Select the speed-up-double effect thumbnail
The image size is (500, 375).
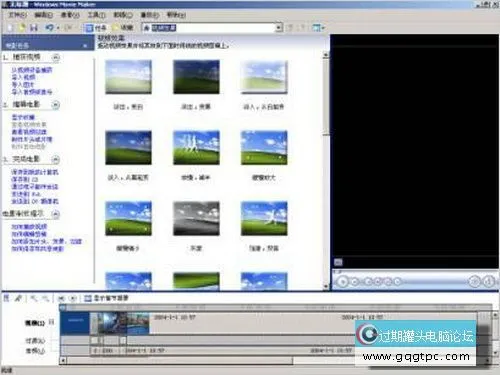264,218
